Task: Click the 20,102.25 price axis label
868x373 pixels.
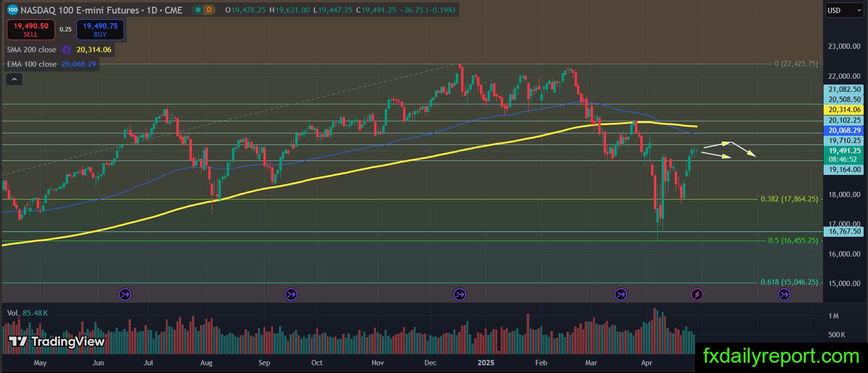Action: [x=844, y=120]
